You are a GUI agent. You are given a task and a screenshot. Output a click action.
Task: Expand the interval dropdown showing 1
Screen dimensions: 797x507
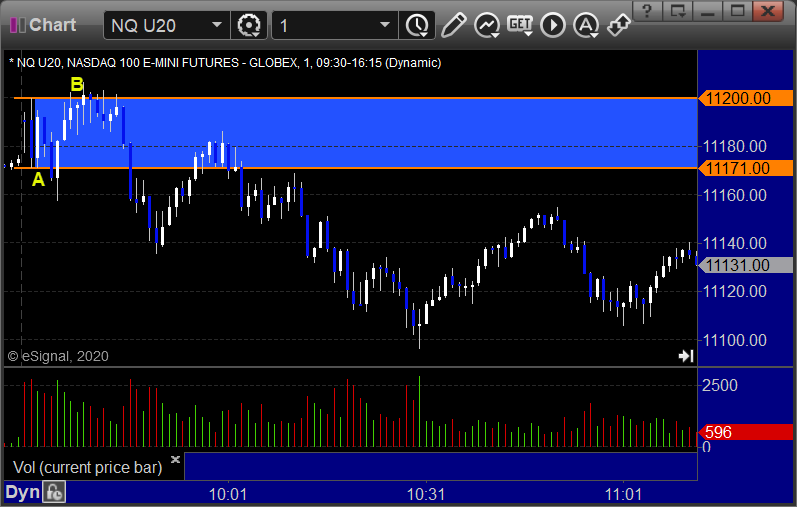(x=334, y=25)
